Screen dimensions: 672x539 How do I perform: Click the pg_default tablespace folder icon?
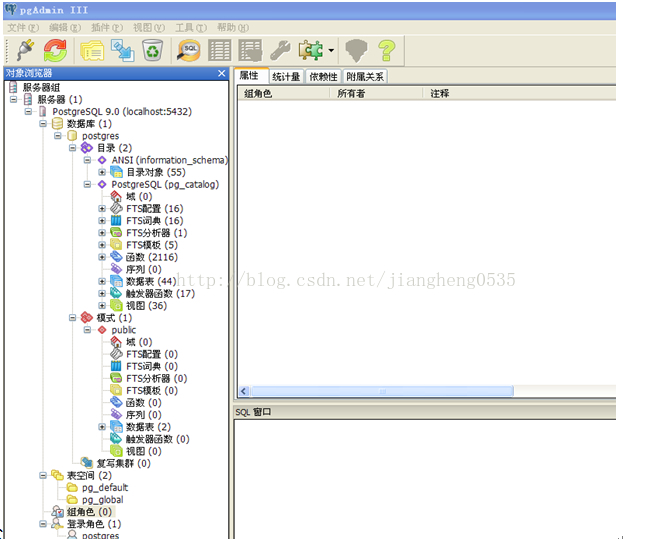pyautogui.click(x=72, y=488)
